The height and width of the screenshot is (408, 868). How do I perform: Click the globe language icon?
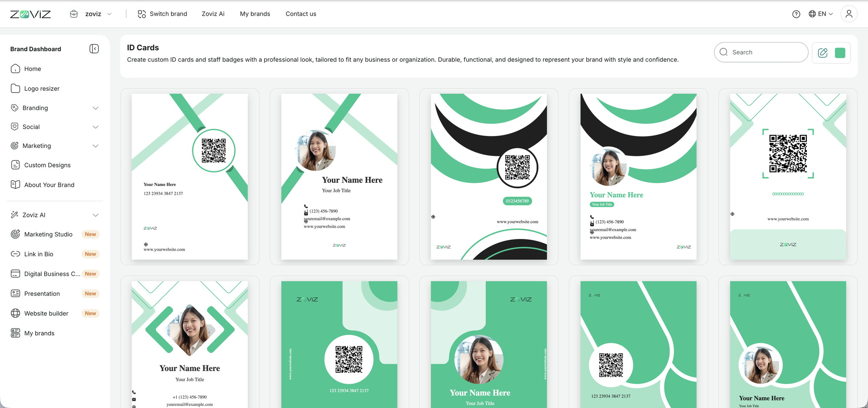(x=812, y=14)
